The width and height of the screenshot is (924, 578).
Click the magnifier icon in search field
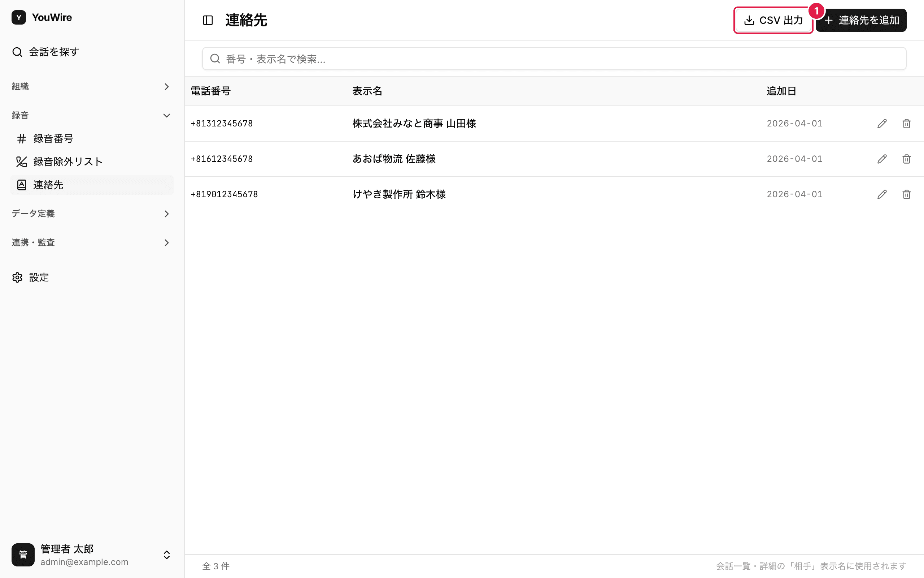(x=215, y=59)
